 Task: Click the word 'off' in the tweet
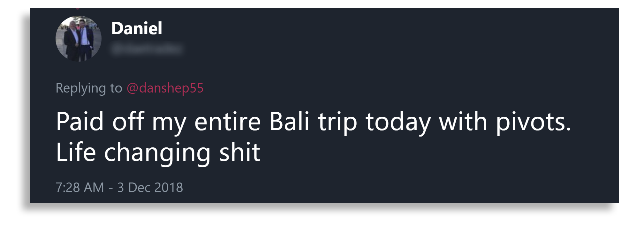tap(128, 121)
